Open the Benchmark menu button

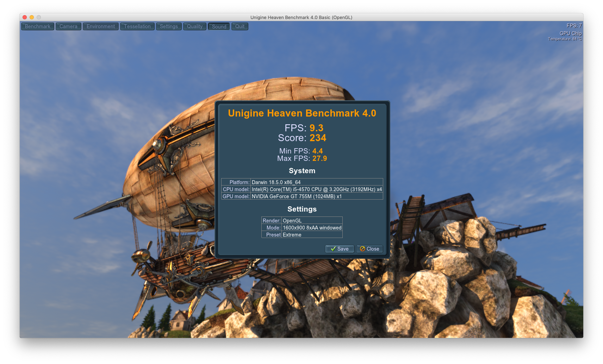click(38, 26)
